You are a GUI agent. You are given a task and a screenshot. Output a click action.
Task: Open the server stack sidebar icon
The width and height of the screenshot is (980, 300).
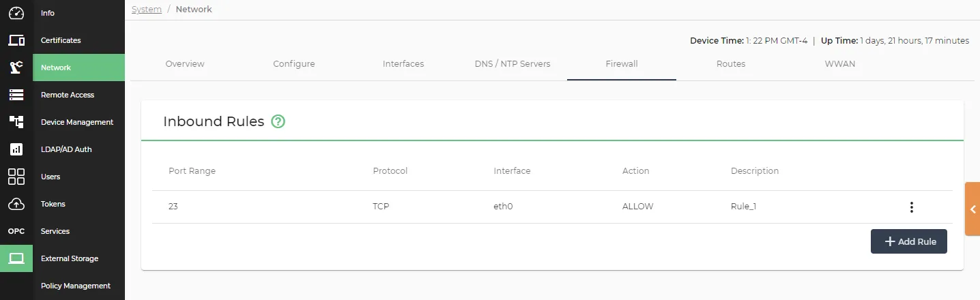(16, 95)
